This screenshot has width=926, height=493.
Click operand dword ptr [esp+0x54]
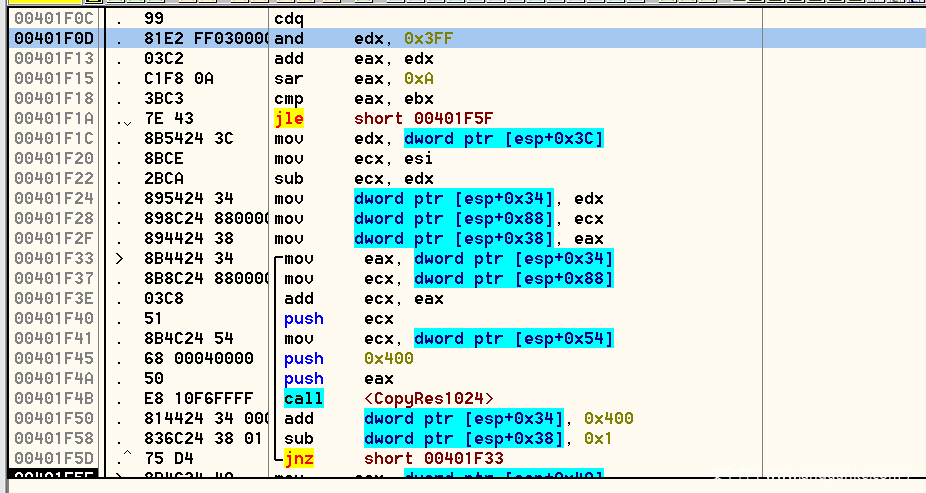coord(513,339)
